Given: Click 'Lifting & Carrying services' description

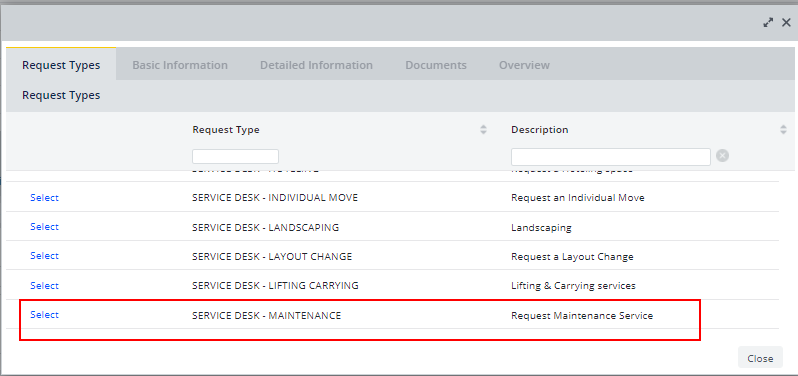Looking at the screenshot, I should pos(574,285).
